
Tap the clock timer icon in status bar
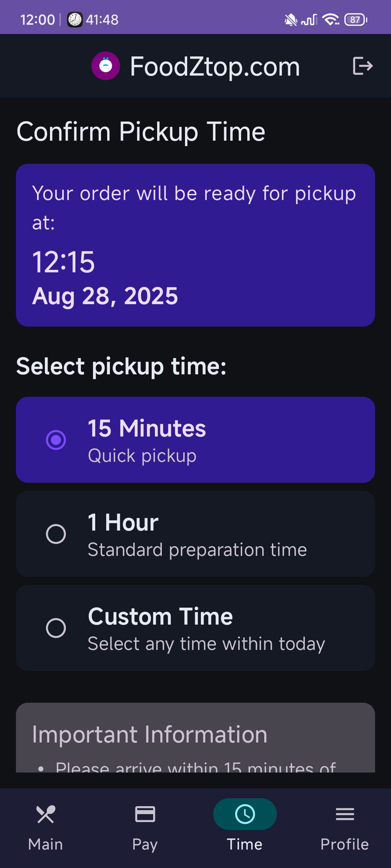(x=75, y=20)
